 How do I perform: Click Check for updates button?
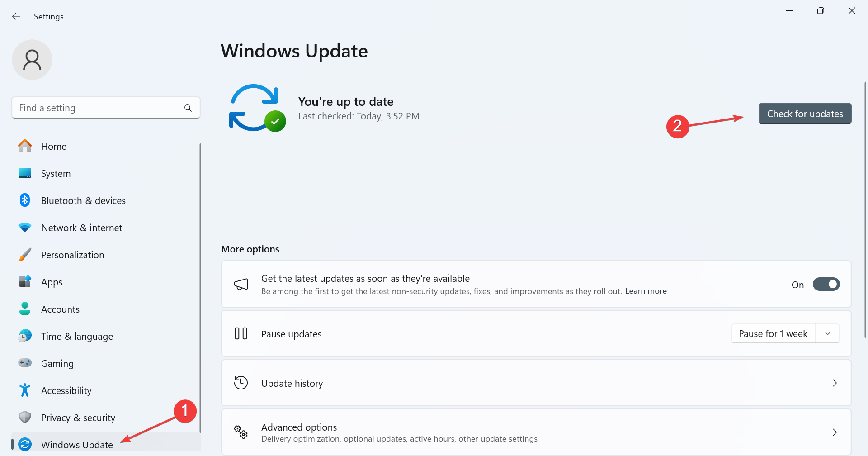[x=805, y=114]
